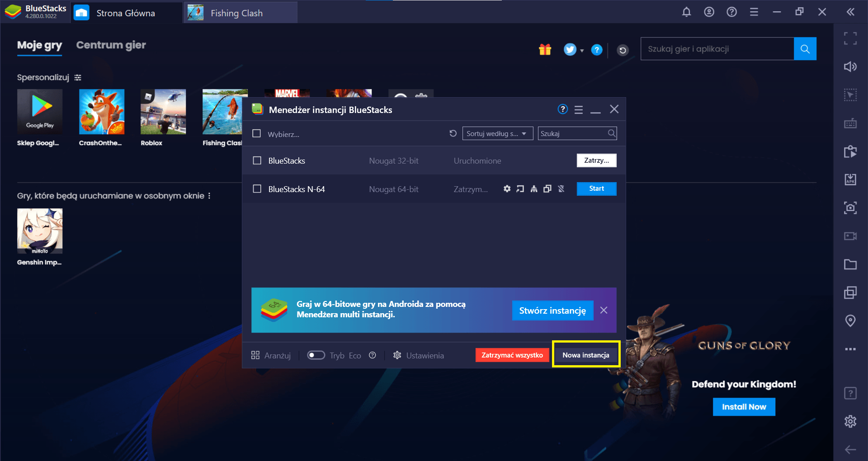Viewport: 868px width, 461px height.
Task: Open Ustawienia in Instance Manager
Action: (419, 355)
